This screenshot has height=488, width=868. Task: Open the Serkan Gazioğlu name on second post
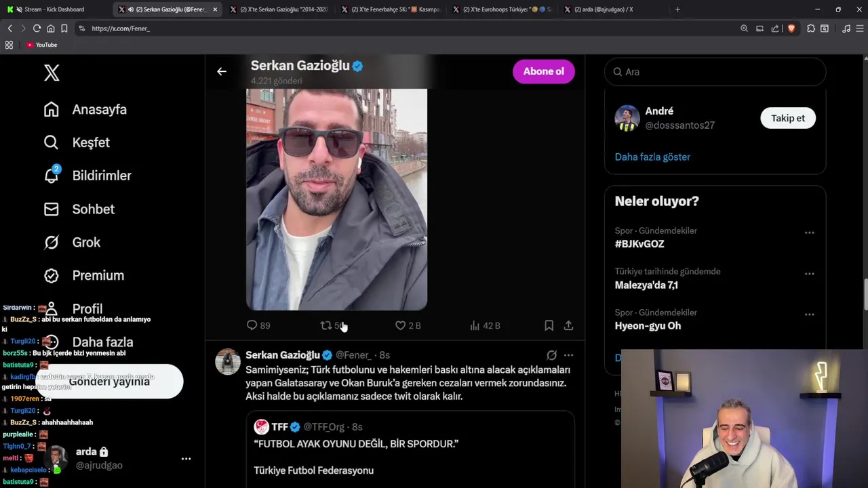[282, 355]
